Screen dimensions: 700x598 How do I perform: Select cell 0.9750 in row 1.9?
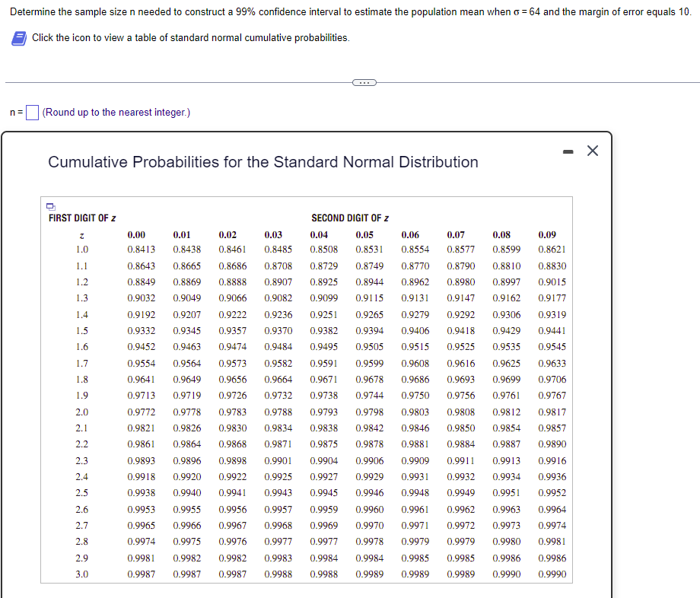click(x=415, y=396)
